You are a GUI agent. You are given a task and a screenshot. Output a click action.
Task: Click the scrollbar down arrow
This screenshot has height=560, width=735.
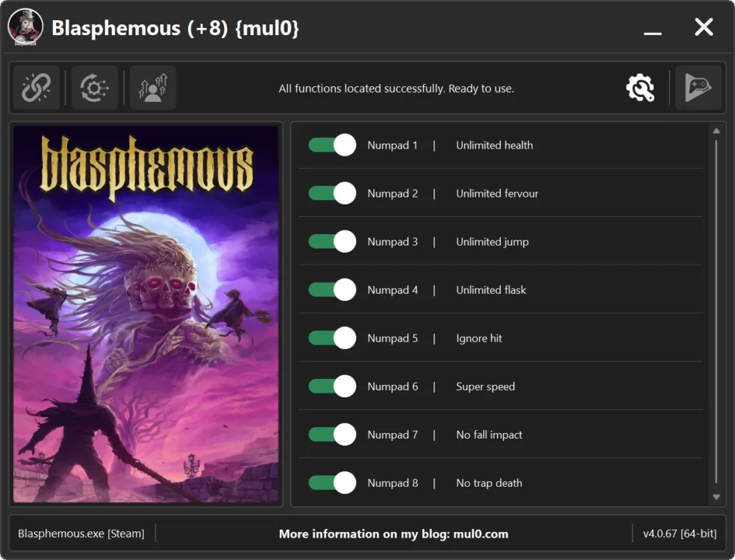click(x=716, y=497)
